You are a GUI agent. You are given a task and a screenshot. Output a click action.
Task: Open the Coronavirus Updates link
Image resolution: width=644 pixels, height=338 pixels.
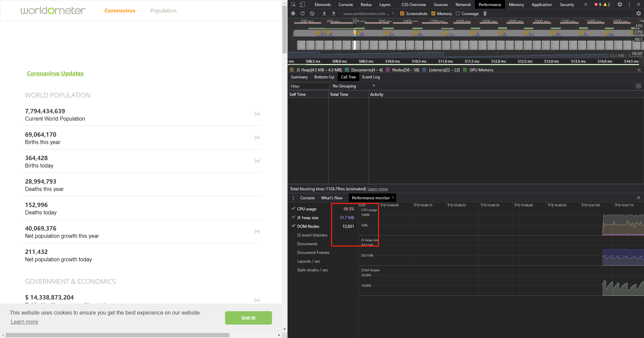click(x=55, y=73)
